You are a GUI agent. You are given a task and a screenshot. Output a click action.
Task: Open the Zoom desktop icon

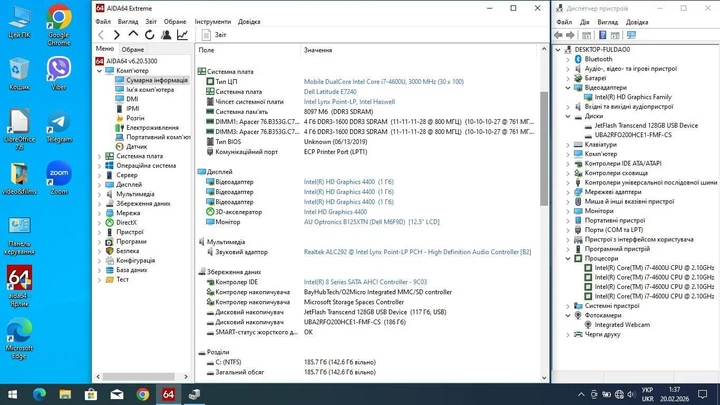tap(59, 178)
